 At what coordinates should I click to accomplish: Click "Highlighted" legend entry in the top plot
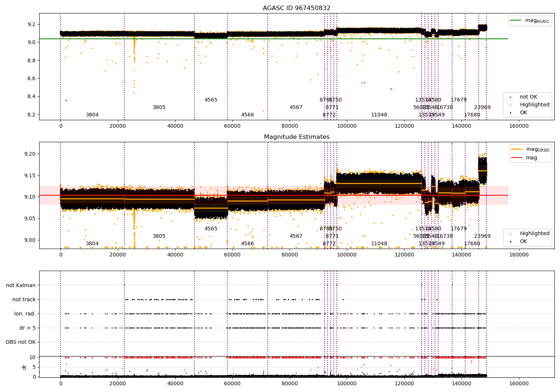tap(529, 105)
